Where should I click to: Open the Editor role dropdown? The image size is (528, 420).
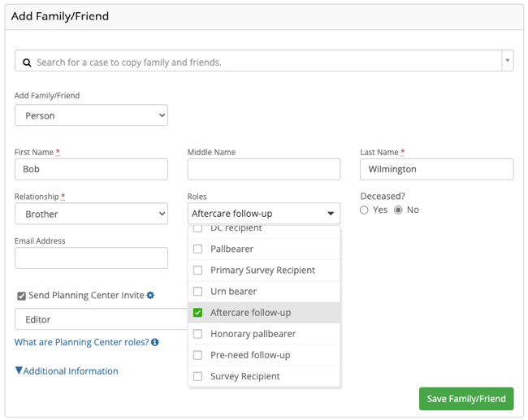coord(101,319)
